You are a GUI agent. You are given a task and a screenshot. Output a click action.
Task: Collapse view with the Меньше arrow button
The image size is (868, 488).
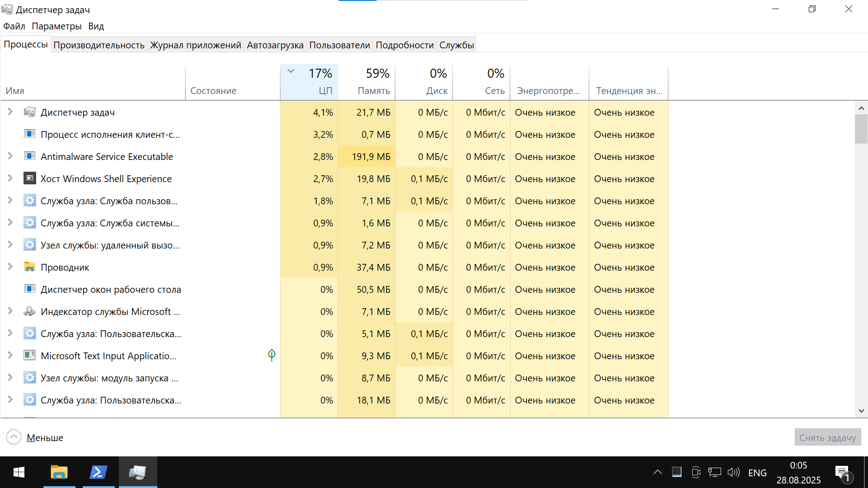(14, 437)
